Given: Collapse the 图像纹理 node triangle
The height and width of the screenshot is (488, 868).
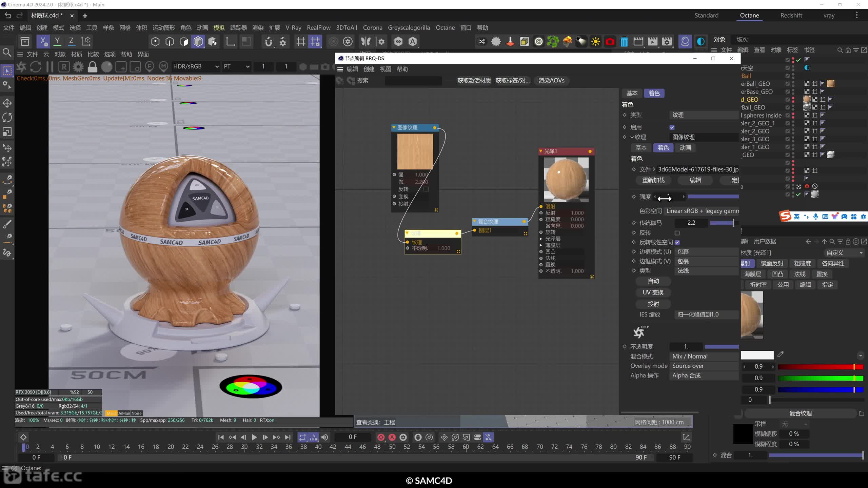Looking at the screenshot, I should (394, 127).
